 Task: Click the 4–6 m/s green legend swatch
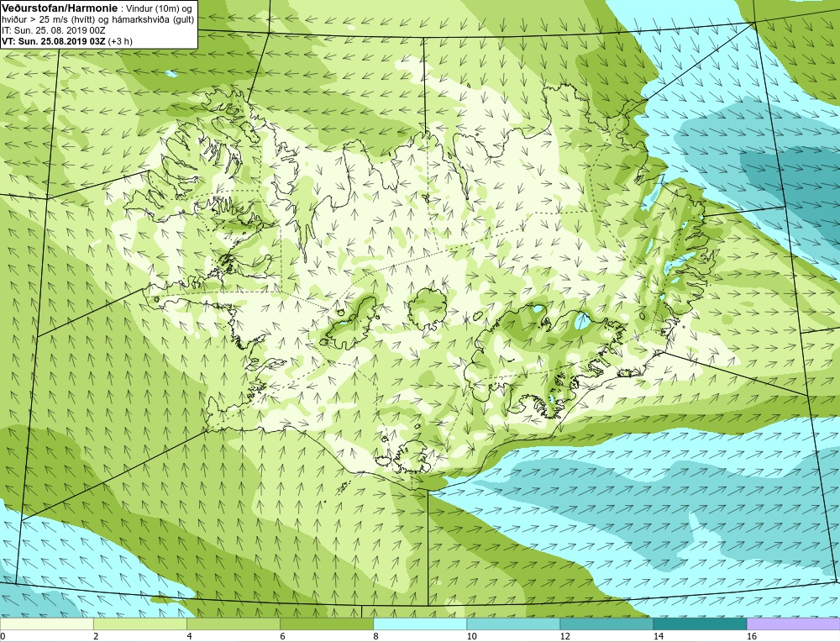pos(233,624)
